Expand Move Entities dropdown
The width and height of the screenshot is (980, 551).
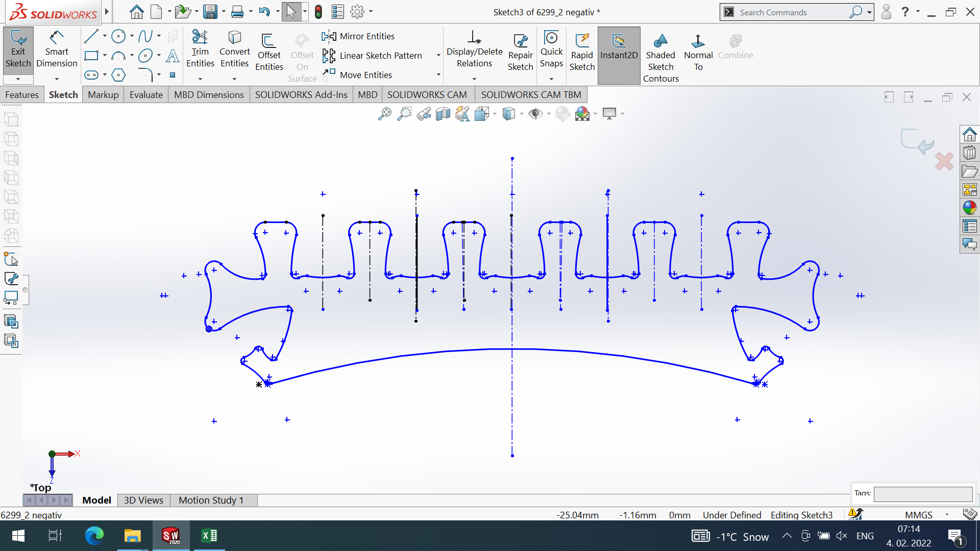438,75
